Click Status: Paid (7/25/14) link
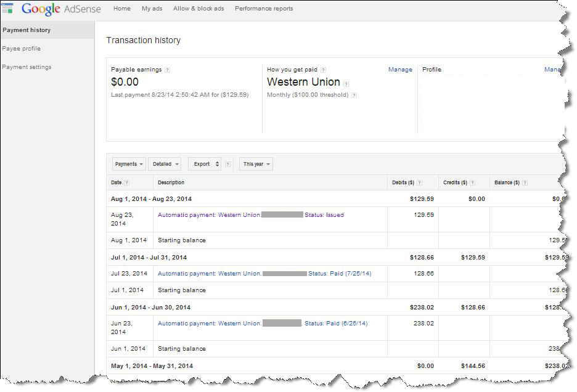577x392 pixels. 340,274
